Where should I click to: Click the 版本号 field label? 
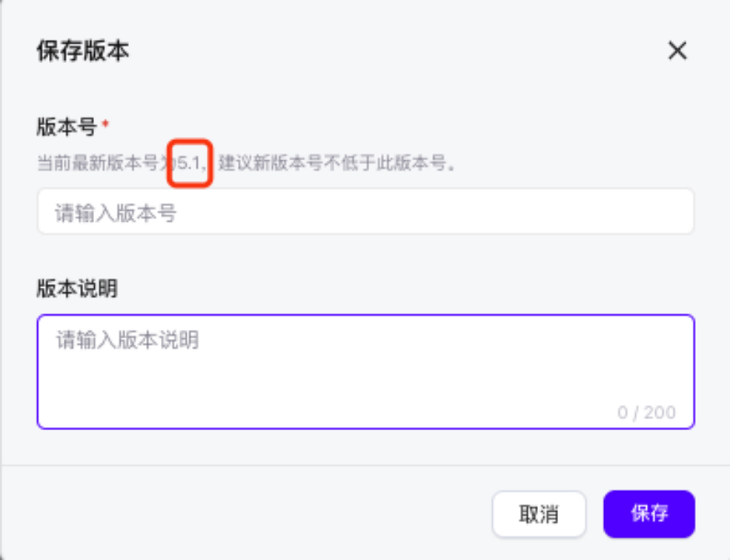[67, 127]
